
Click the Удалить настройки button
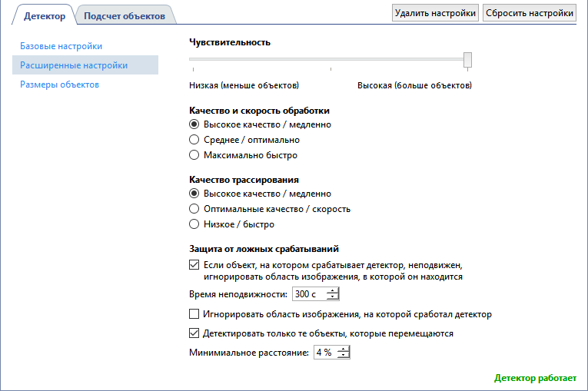coord(435,13)
